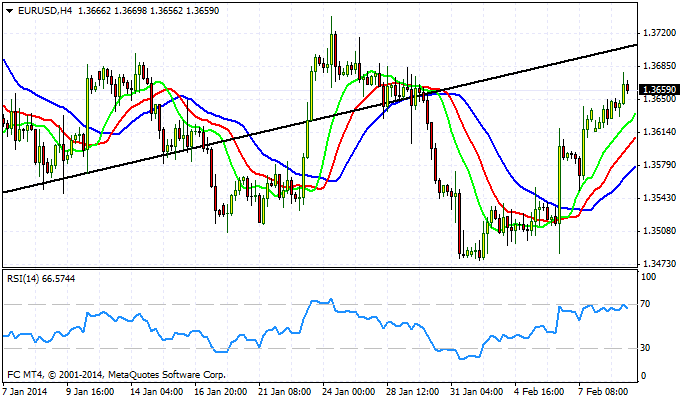Click the EURUSD,H4 chart title text
Screen dimensions: 680x400
45,10
